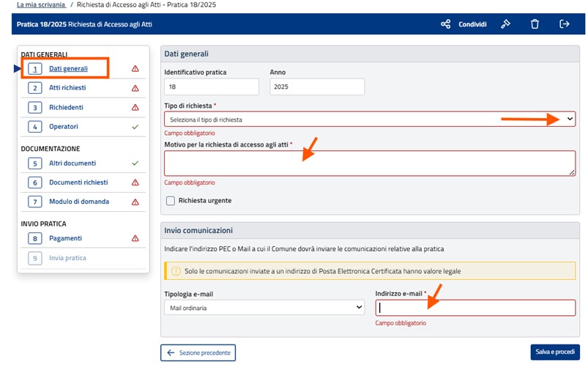
Task: Enable the Richiesta urgente checkbox
Action: click(171, 201)
